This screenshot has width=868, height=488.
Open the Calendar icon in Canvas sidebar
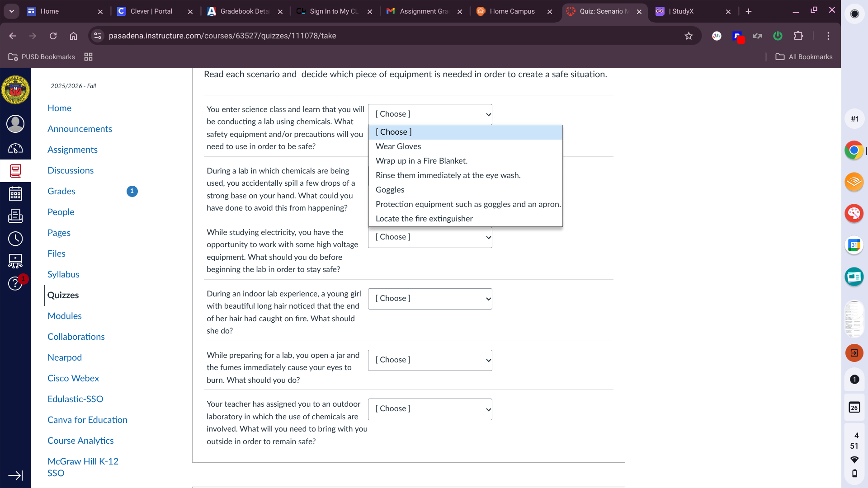tap(15, 193)
